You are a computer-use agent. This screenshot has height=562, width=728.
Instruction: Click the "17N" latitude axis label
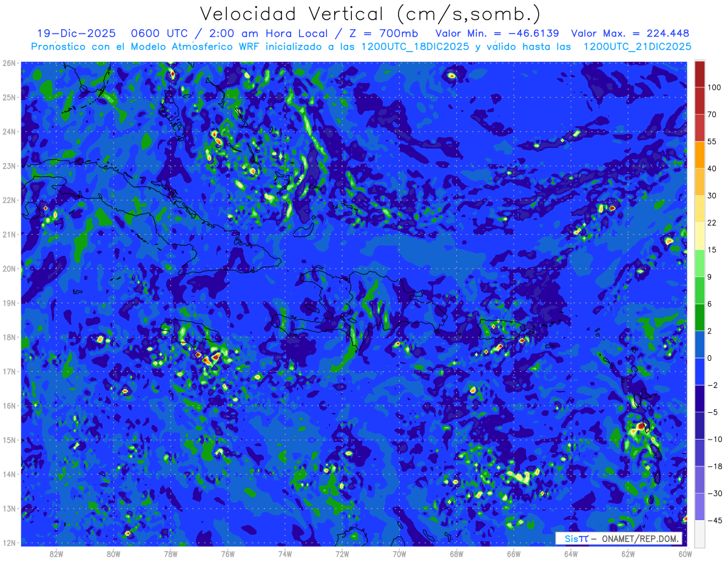tap(8, 371)
